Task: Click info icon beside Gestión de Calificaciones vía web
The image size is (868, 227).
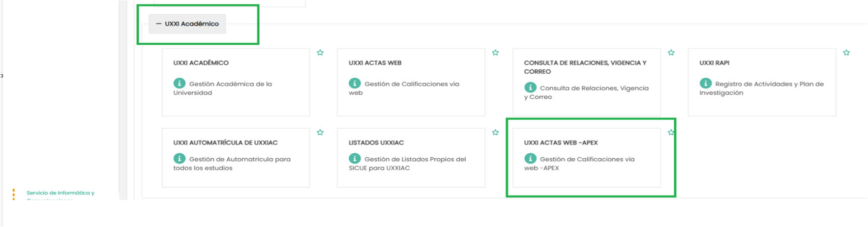Action: point(355,83)
